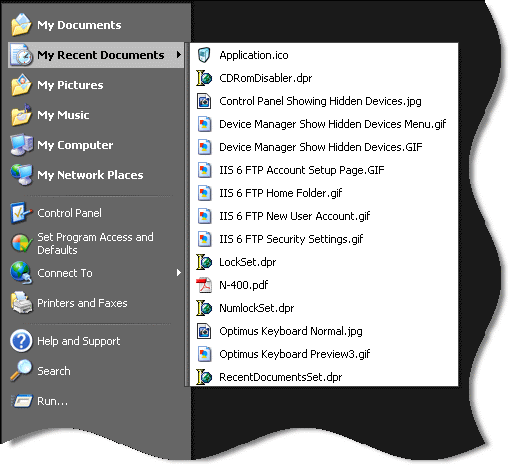Click the My Network Places globe icon
Screen dimensions: 509x465
click(21, 175)
